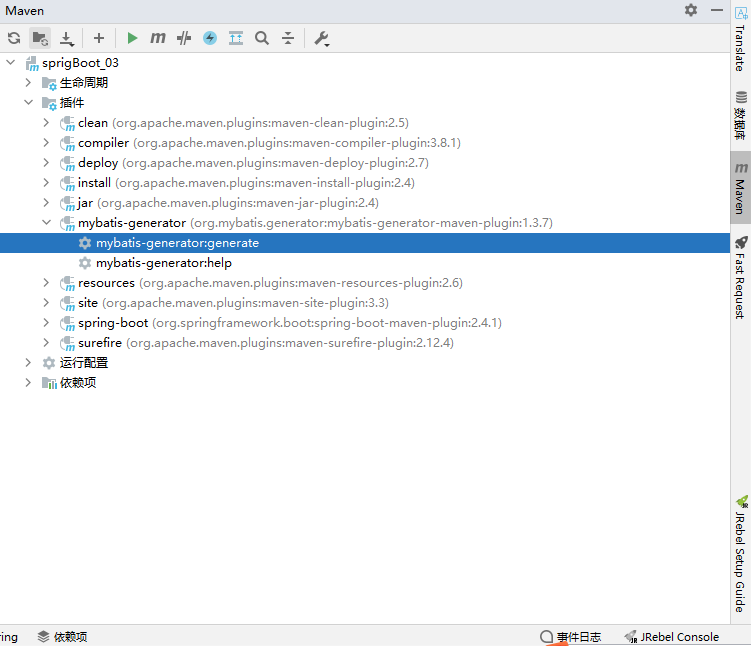Click Collapse All icon in toolbar

tap(288, 38)
